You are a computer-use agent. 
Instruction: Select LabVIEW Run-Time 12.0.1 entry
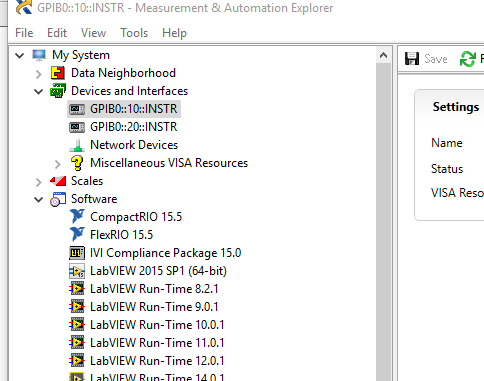tap(157, 361)
